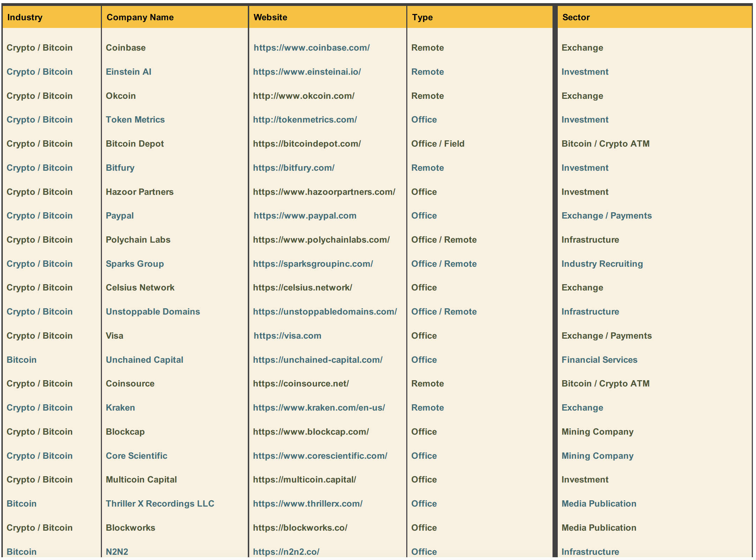This screenshot has height=560, width=756.
Task: Select the Unstoppable Domains cell
Action: click(153, 311)
